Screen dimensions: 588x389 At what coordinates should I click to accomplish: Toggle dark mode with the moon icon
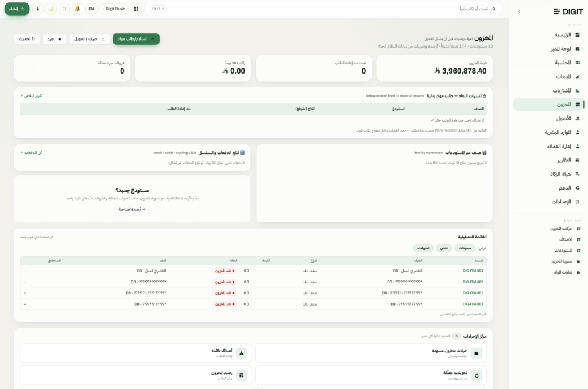[x=51, y=9]
